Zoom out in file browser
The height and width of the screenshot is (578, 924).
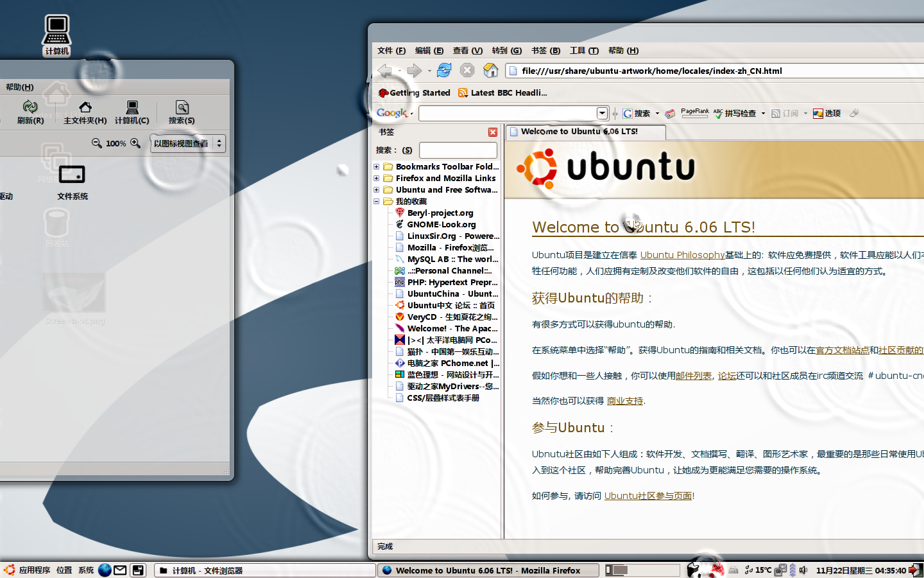[x=97, y=143]
